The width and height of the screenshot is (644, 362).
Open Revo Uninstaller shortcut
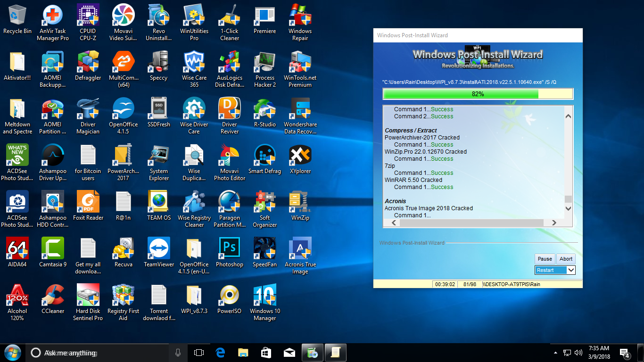click(159, 23)
